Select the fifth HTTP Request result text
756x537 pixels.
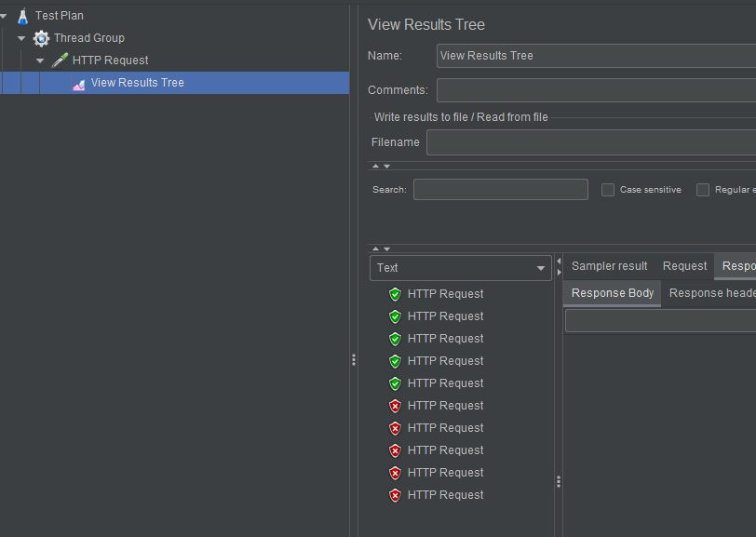445,383
